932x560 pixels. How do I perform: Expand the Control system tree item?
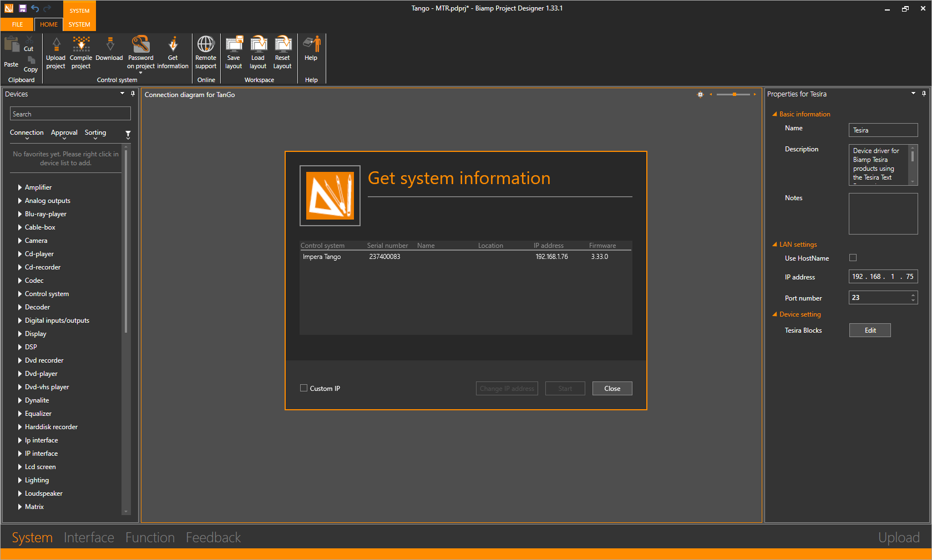point(20,294)
